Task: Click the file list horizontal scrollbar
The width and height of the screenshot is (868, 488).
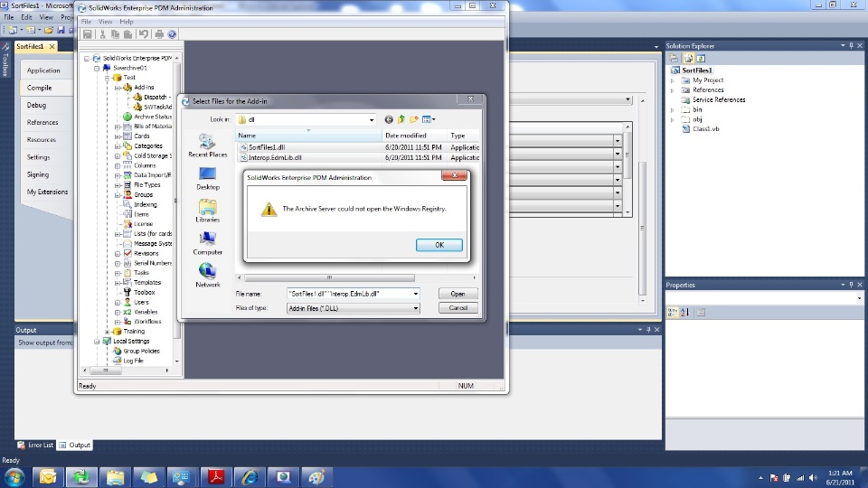Action: pos(329,277)
